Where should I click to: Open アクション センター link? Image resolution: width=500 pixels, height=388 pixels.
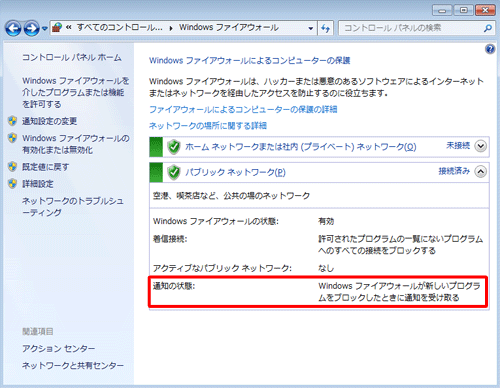tap(59, 348)
